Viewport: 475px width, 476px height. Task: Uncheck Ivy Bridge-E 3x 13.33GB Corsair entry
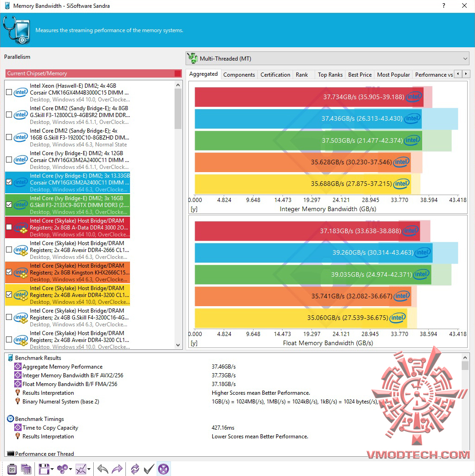point(9,182)
